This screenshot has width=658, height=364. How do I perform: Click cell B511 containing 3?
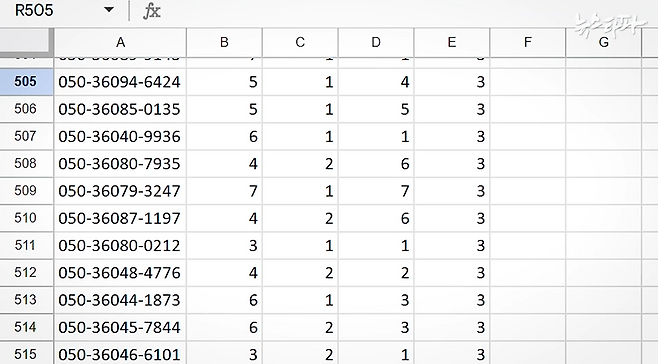coord(225,246)
